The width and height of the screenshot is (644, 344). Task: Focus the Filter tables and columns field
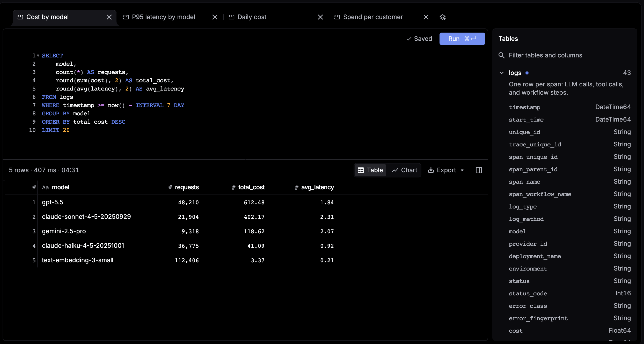coord(564,55)
